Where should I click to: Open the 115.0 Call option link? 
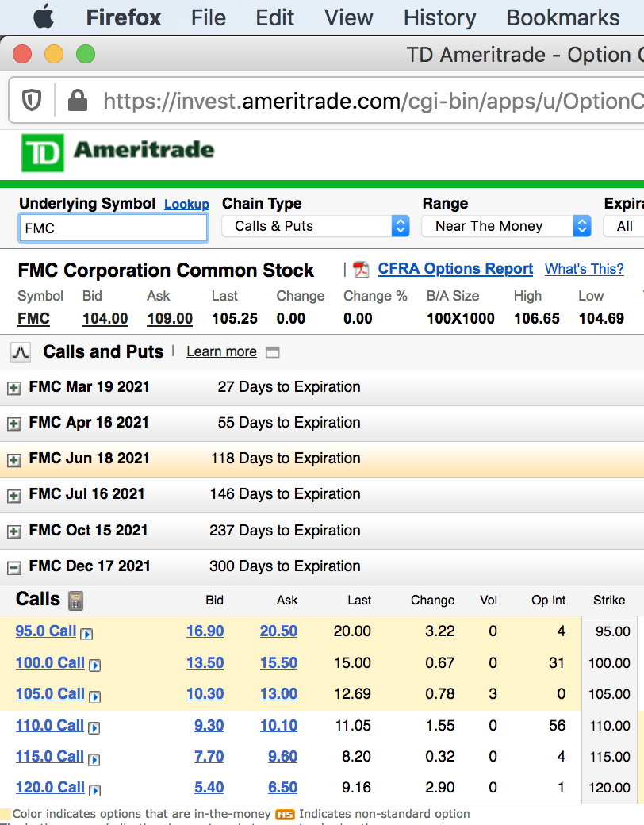coord(49,756)
